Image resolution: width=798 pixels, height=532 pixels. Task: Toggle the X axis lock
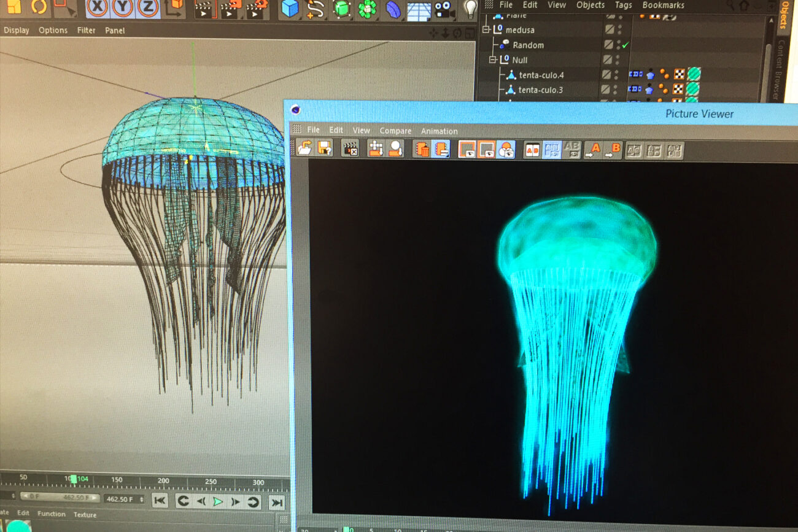(96, 7)
